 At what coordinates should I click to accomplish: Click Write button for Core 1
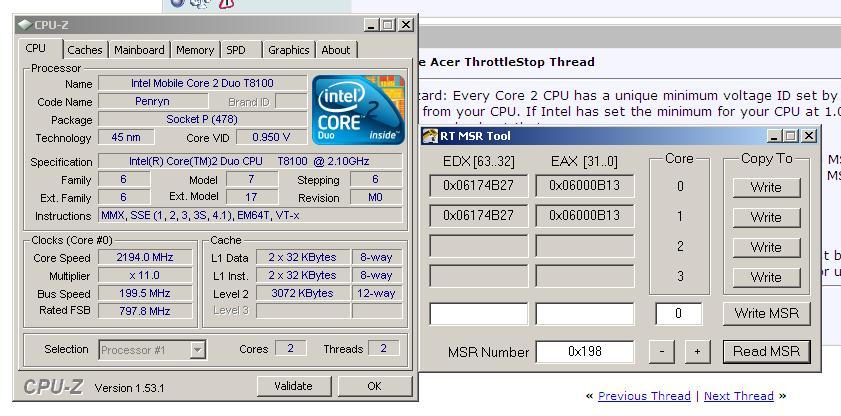(x=766, y=217)
